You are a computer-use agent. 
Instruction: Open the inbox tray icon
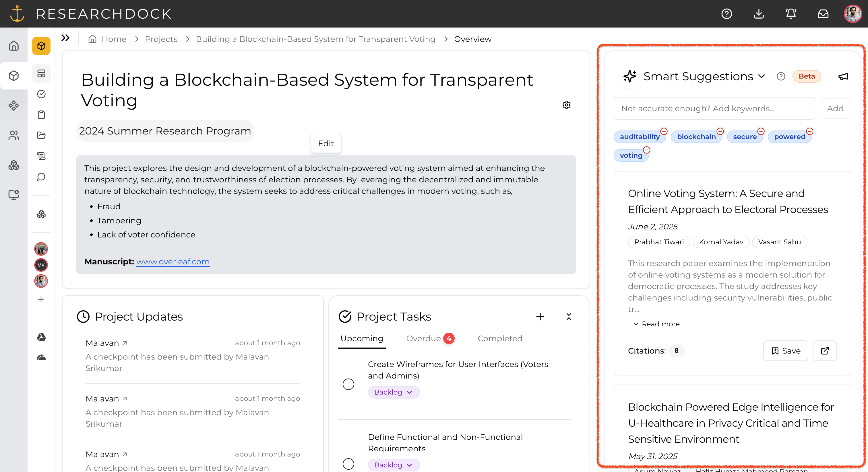click(x=823, y=14)
